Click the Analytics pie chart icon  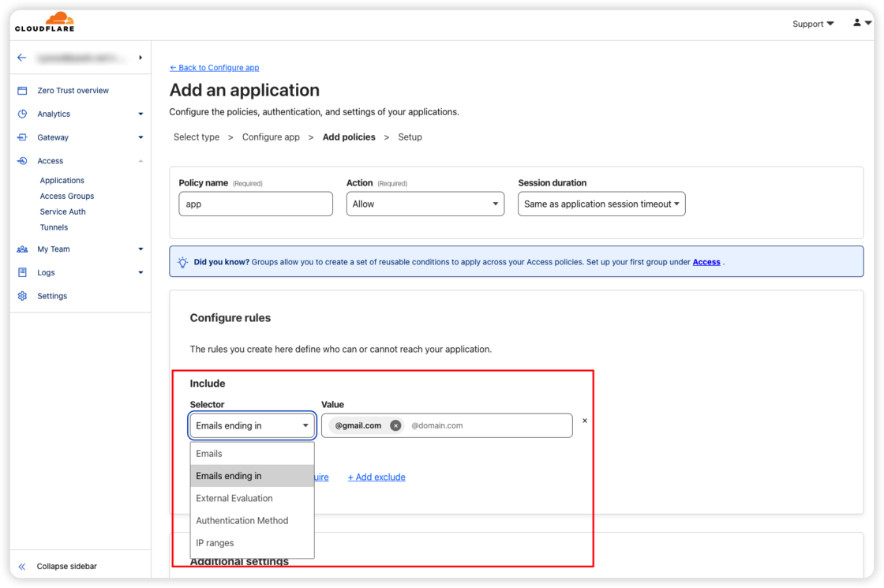point(23,114)
